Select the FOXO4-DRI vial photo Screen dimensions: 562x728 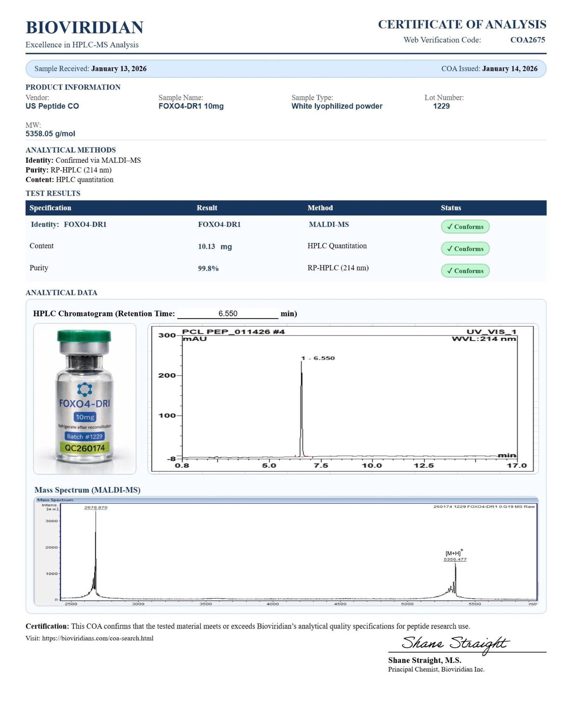click(x=85, y=398)
